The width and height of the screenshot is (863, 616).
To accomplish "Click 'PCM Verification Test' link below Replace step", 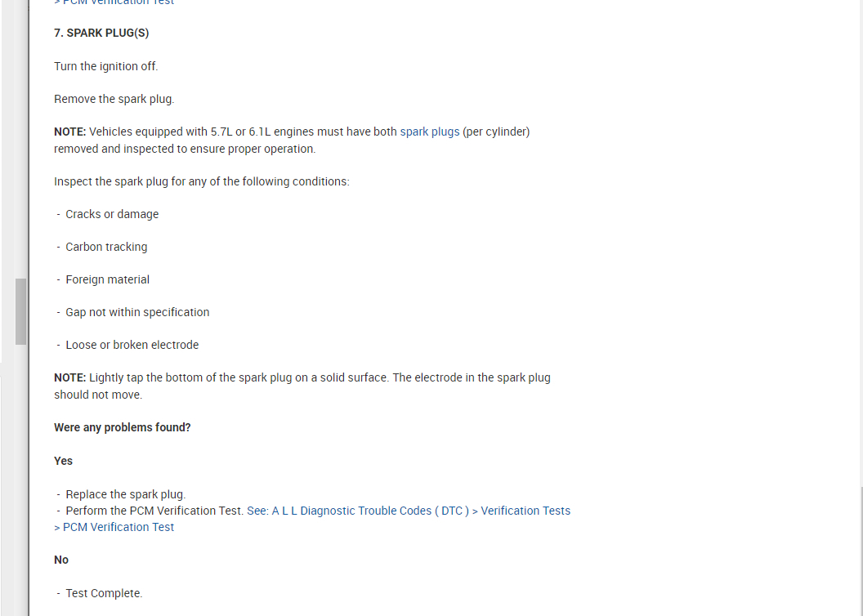I will (118, 527).
